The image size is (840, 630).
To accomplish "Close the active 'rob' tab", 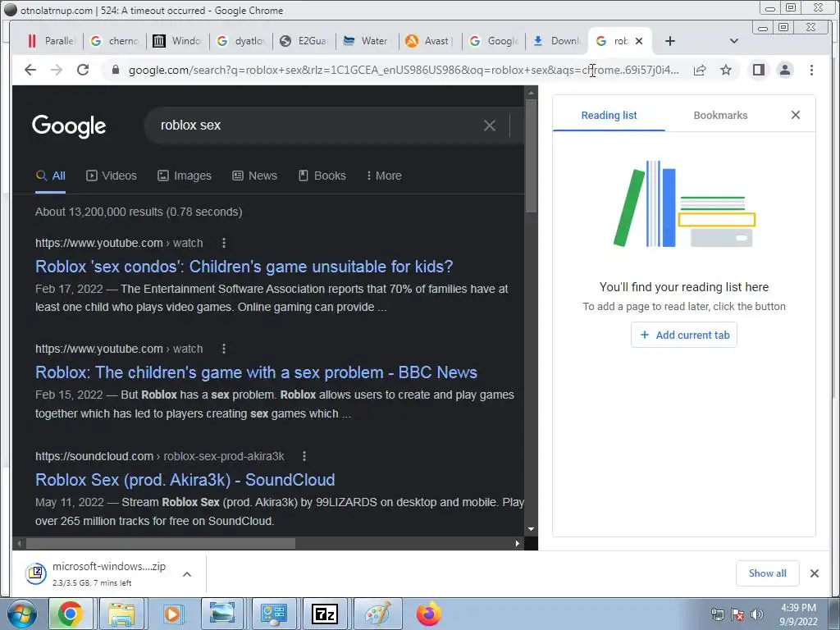I will pos(639,41).
